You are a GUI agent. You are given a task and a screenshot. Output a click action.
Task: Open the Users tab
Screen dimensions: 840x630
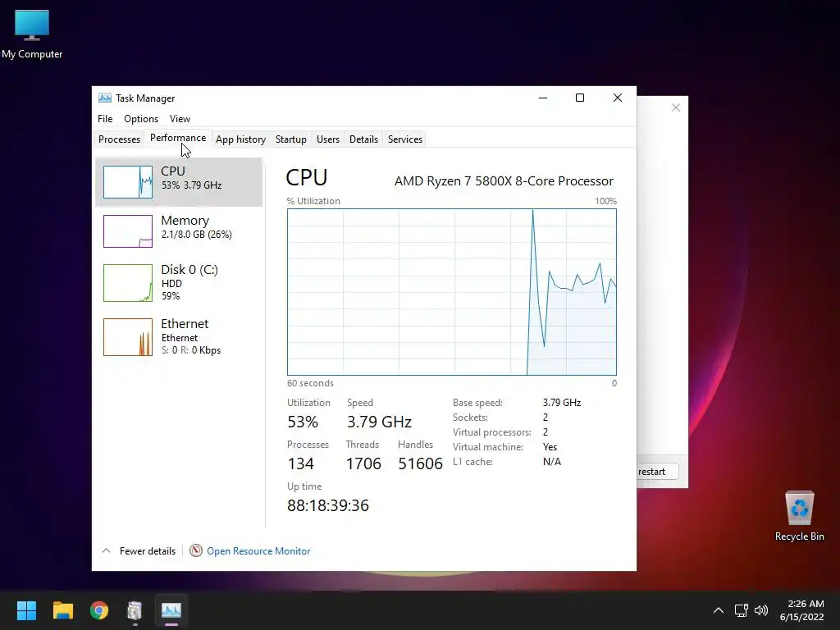pos(328,139)
